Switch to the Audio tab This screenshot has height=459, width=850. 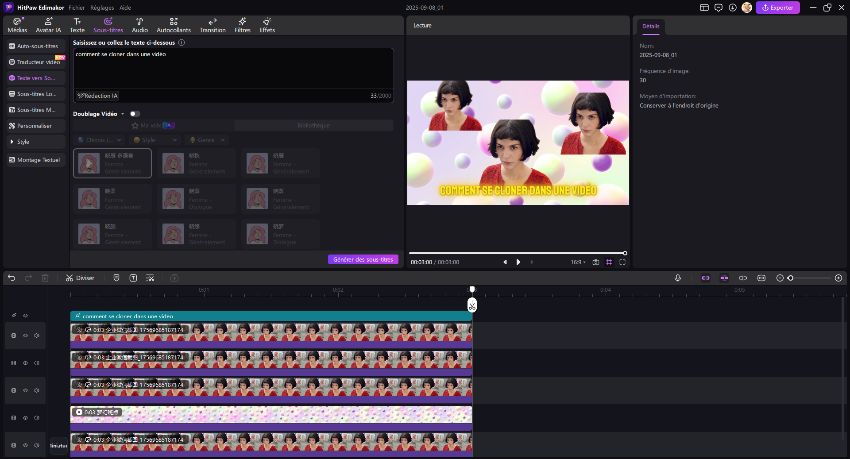[139, 24]
